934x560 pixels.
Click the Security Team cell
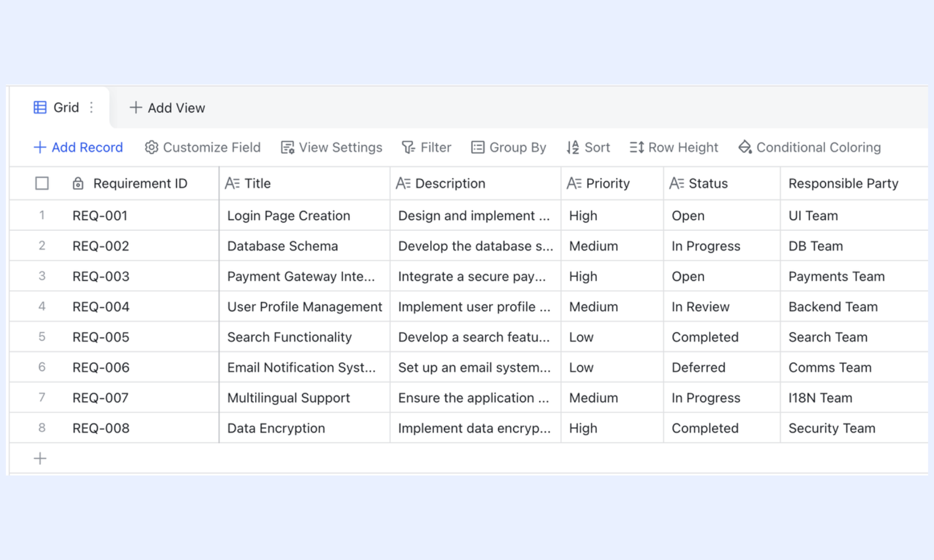pyautogui.click(x=854, y=428)
